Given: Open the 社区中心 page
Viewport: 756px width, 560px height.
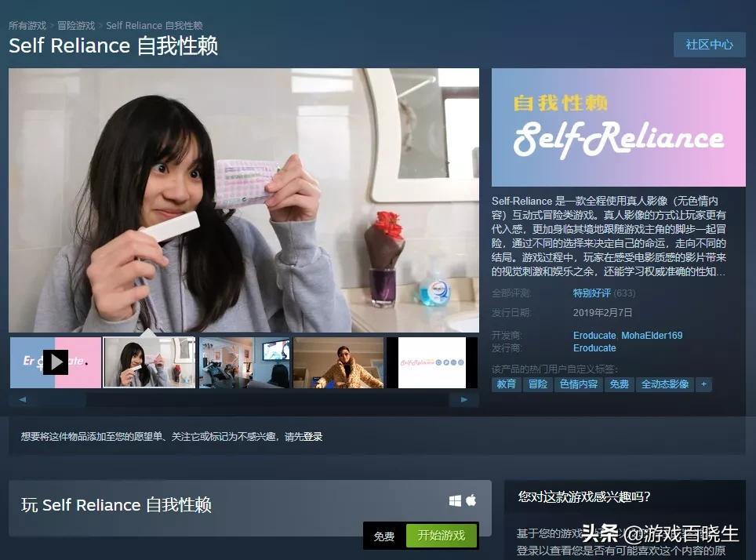Looking at the screenshot, I should click(x=709, y=45).
